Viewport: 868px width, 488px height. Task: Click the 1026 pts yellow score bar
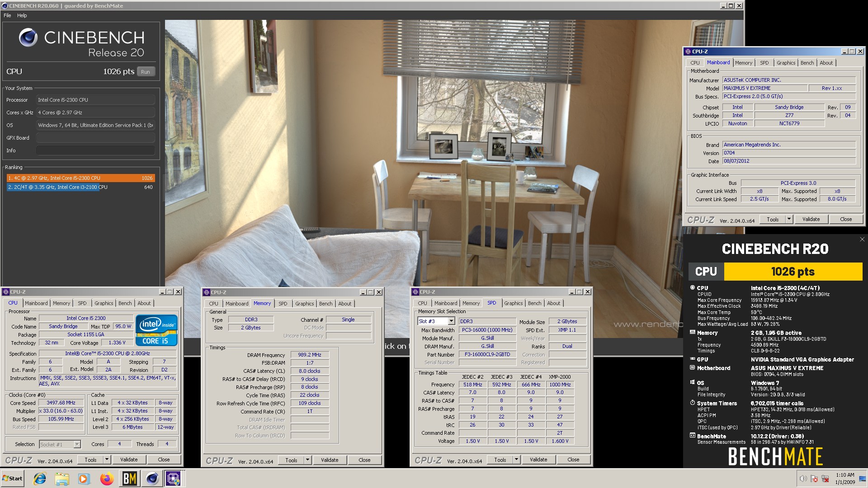click(793, 272)
